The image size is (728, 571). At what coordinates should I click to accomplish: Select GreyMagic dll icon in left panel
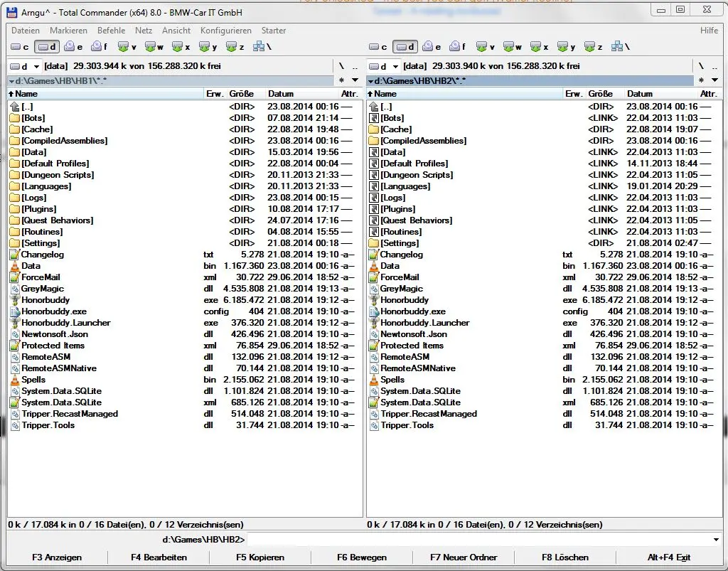tap(15, 289)
